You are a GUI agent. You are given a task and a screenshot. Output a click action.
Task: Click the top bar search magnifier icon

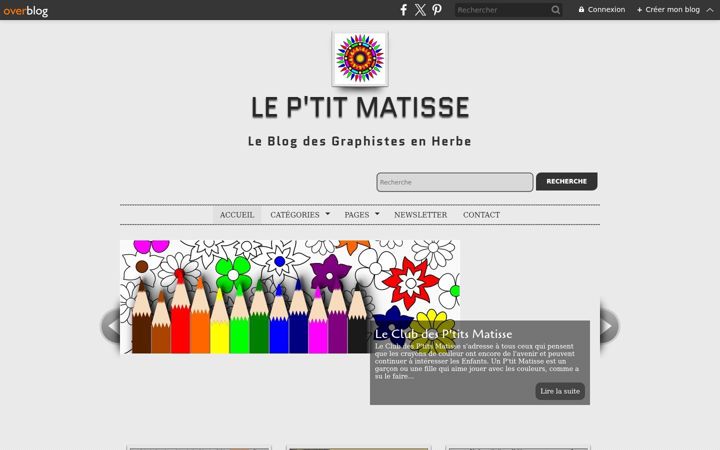[x=556, y=10]
